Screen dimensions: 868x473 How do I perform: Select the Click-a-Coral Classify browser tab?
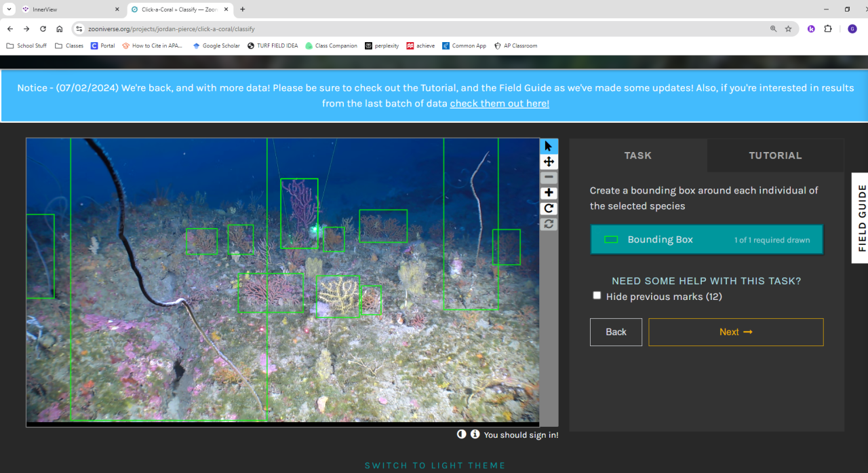tap(180, 10)
